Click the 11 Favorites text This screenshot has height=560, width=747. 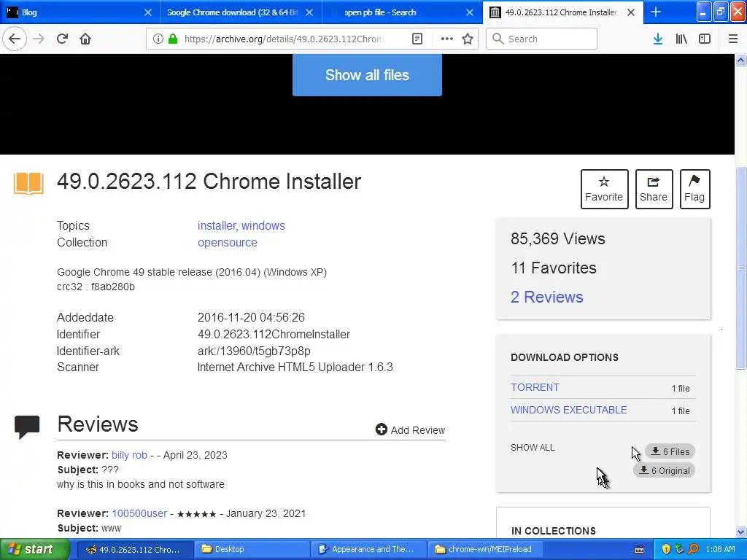click(554, 268)
